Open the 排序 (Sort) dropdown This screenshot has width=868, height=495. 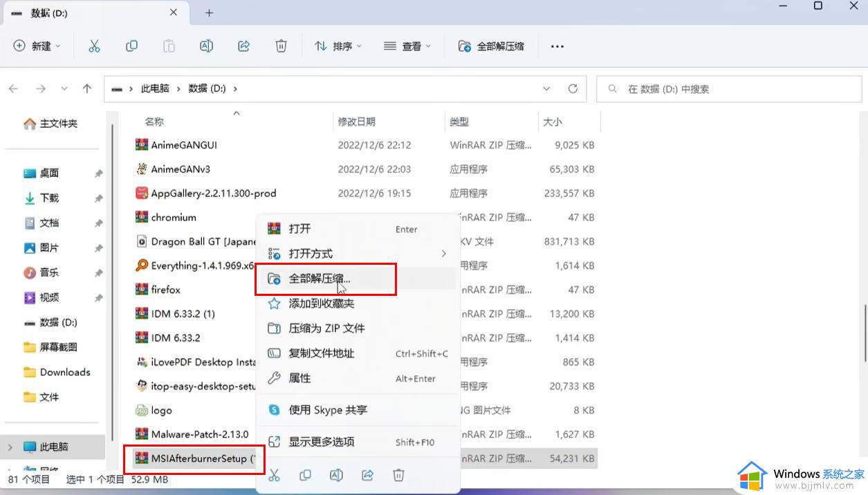[338, 46]
